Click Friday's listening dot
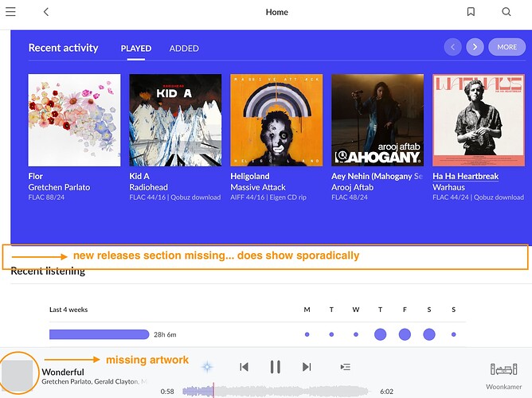Screen dimensions: 532x398 point(405,334)
